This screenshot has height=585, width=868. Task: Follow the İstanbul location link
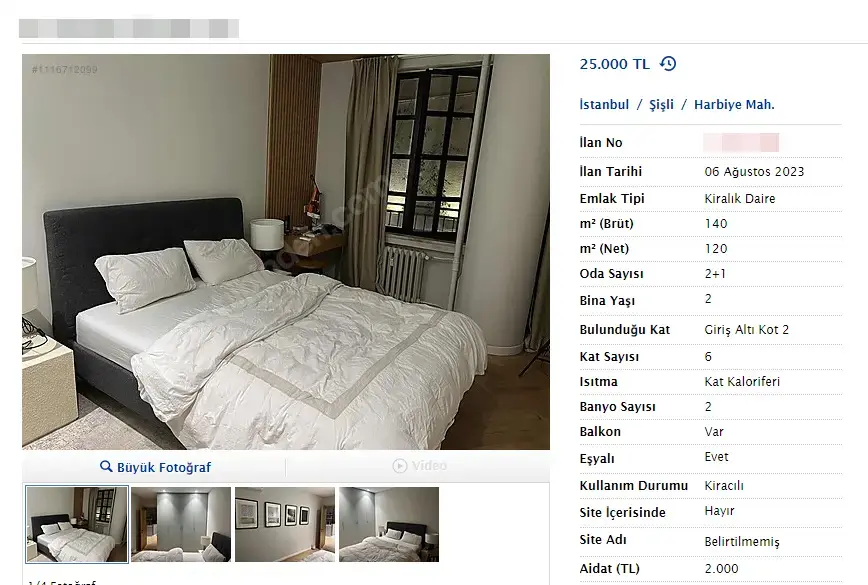604,105
